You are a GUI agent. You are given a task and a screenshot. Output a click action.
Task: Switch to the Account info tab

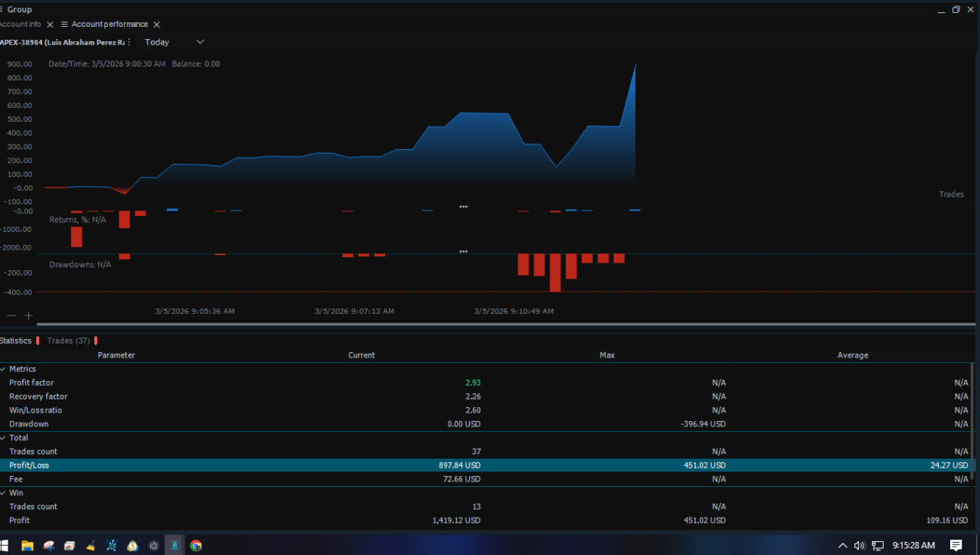click(x=21, y=24)
